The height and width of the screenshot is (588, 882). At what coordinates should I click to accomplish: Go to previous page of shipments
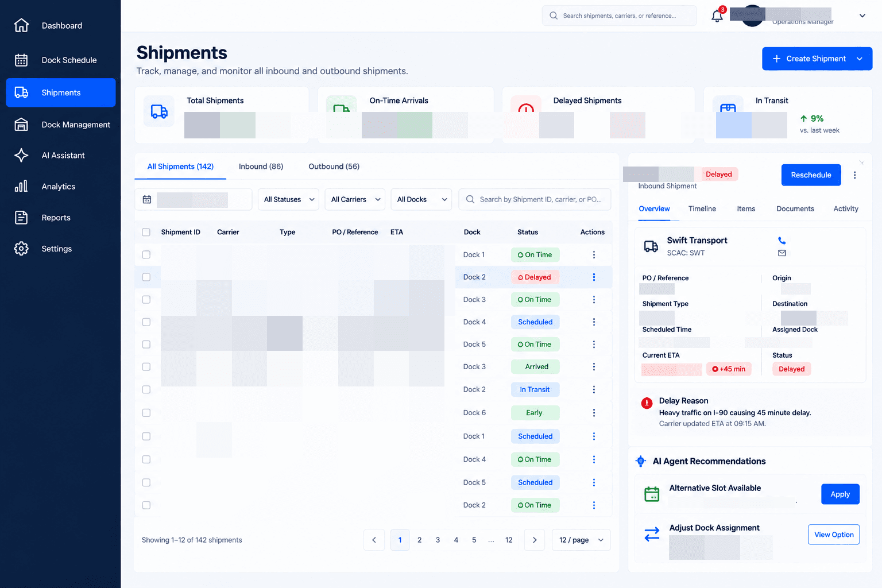coord(374,540)
